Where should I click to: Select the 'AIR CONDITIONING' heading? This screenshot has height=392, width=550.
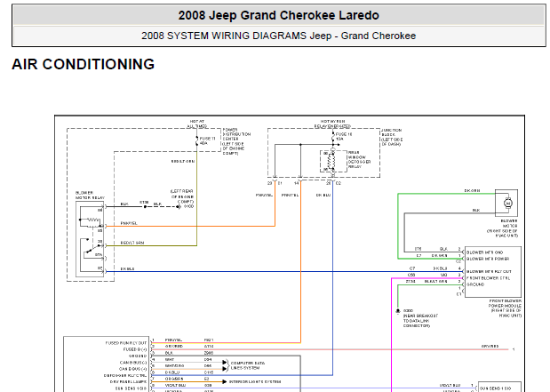pyautogui.click(x=84, y=64)
